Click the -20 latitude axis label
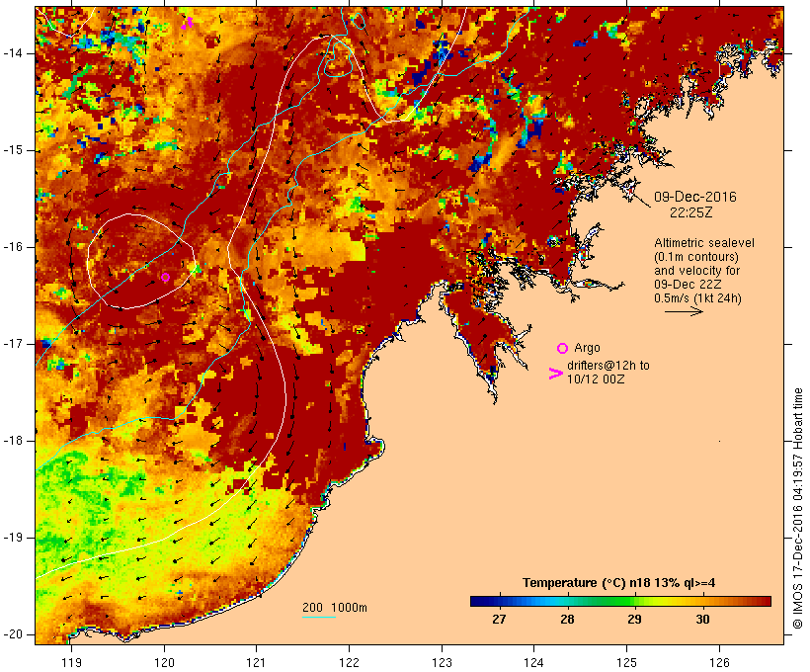This screenshot has height=672, width=810. click(x=13, y=634)
